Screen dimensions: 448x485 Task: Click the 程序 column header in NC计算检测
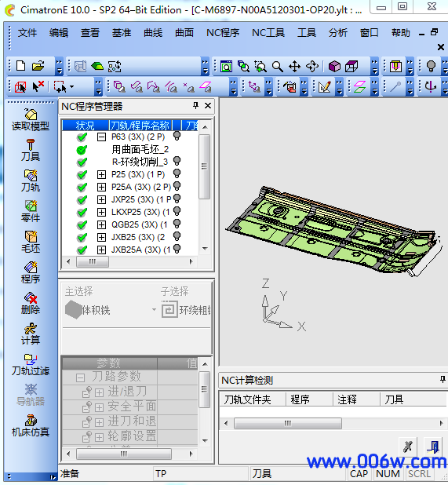309,399
